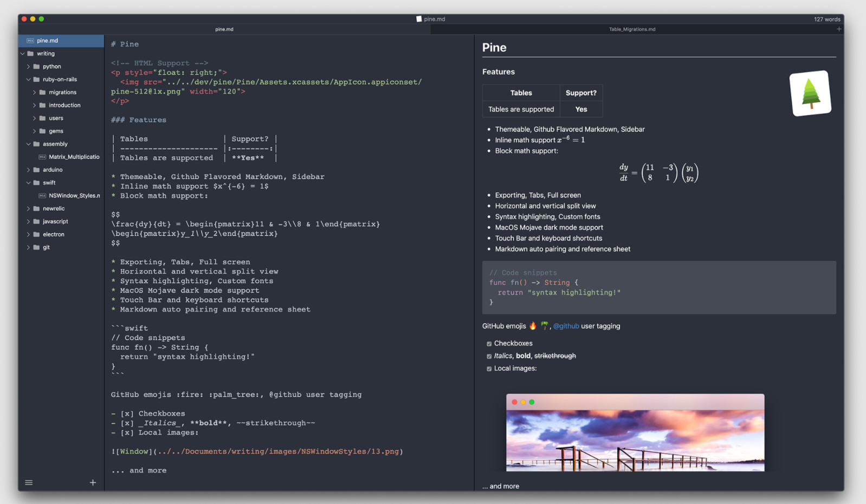Collapse the ruby-on-rails folder
The image size is (866, 504).
(x=28, y=79)
